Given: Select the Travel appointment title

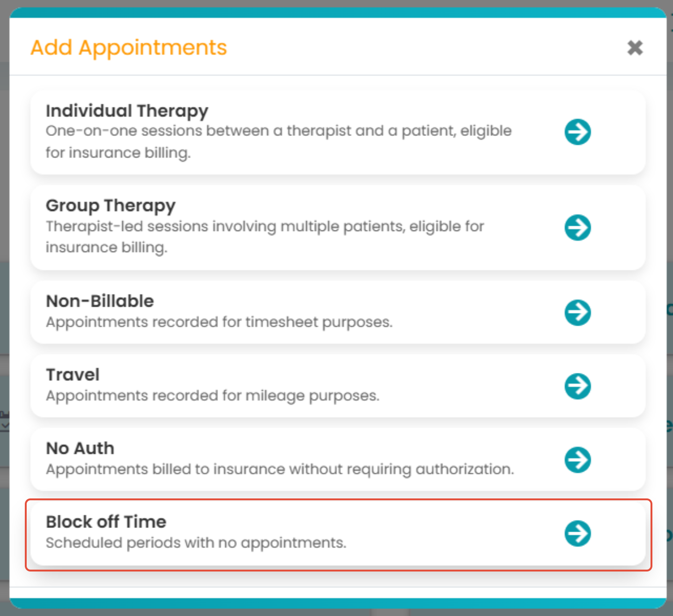Looking at the screenshot, I should tap(73, 375).
